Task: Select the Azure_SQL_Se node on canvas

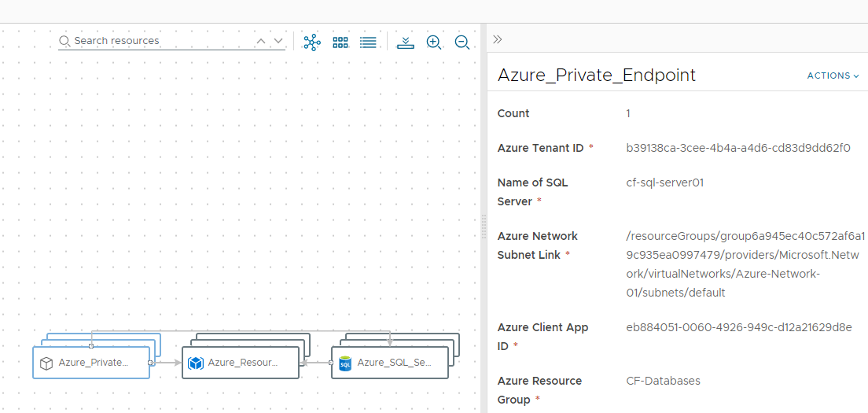Action: coord(390,363)
